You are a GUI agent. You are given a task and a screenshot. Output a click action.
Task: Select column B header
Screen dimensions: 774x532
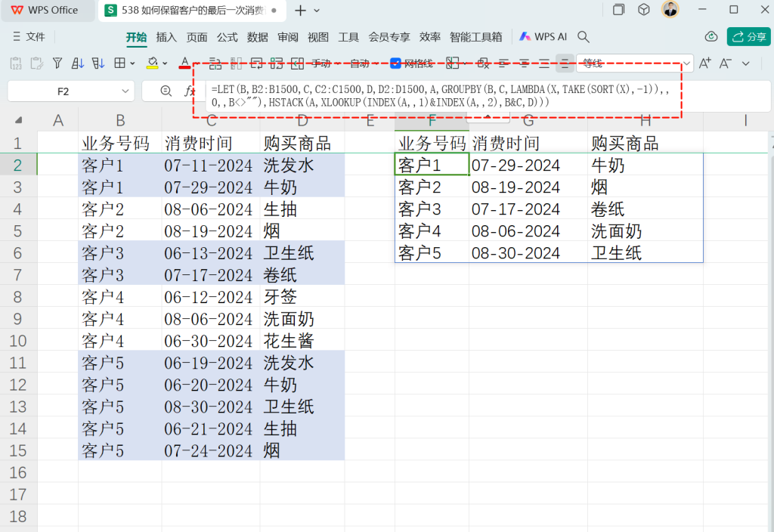tap(120, 120)
